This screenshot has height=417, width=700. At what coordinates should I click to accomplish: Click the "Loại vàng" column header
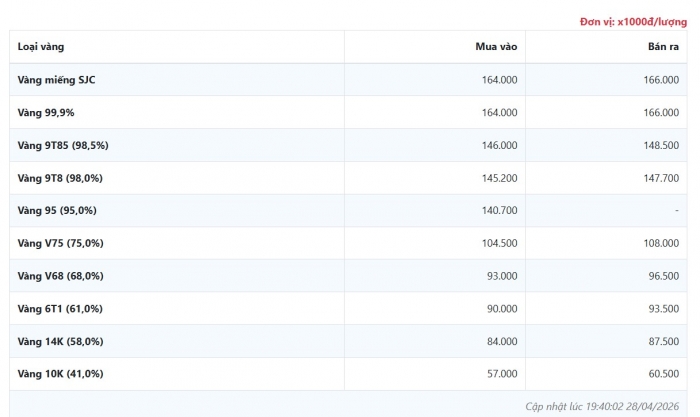(x=41, y=47)
